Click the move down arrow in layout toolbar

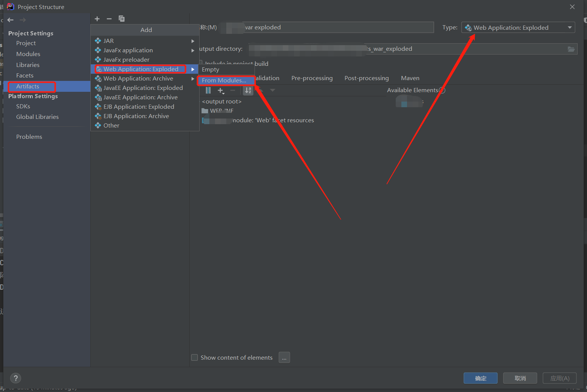(x=273, y=90)
